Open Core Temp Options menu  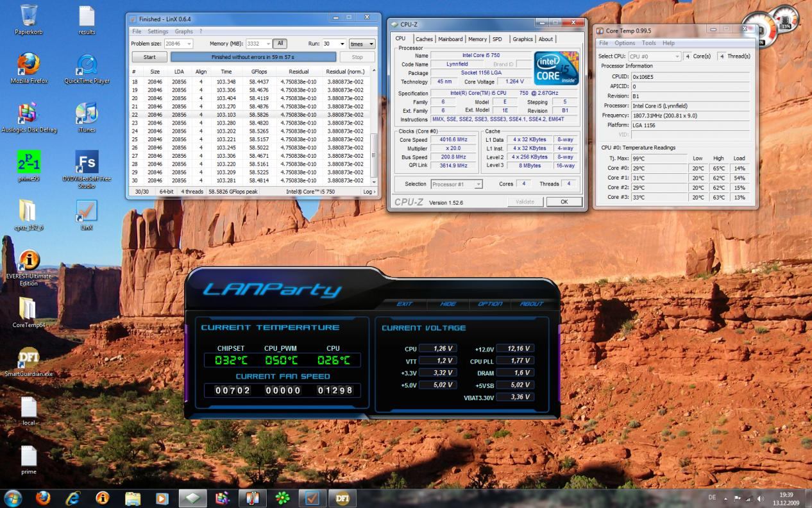pyautogui.click(x=625, y=43)
